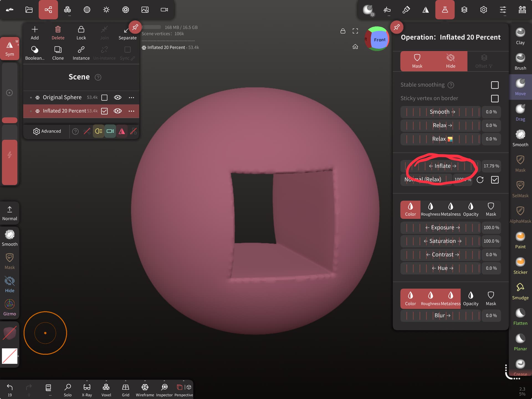Enable Sticky vertex on border
532x399 pixels.
495,99
